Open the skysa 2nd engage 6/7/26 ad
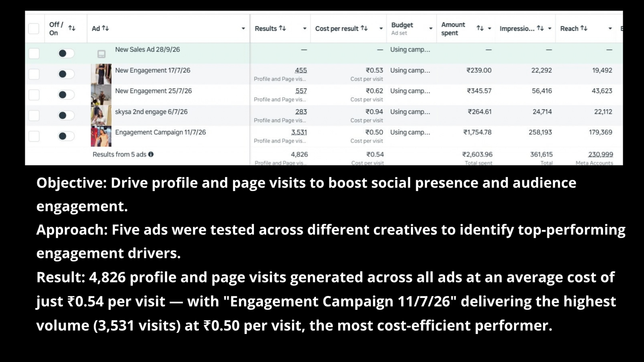This screenshot has height=362, width=644. pyautogui.click(x=151, y=112)
